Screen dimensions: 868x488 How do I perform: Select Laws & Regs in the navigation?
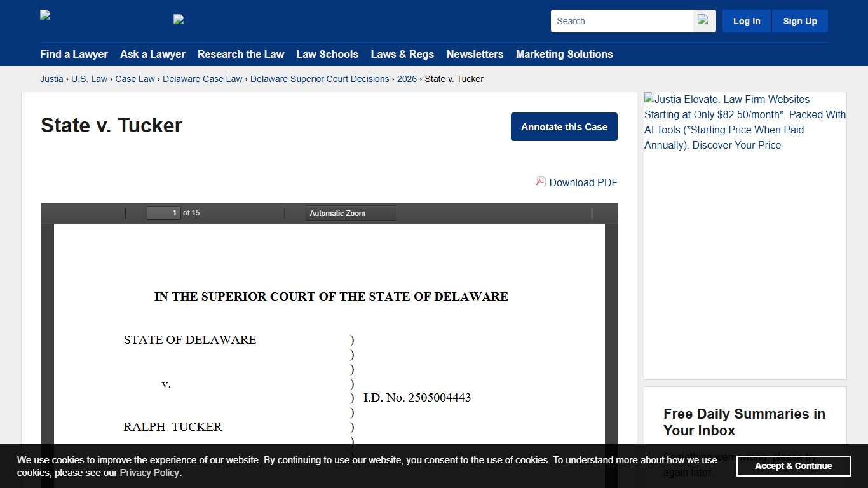coord(402,55)
